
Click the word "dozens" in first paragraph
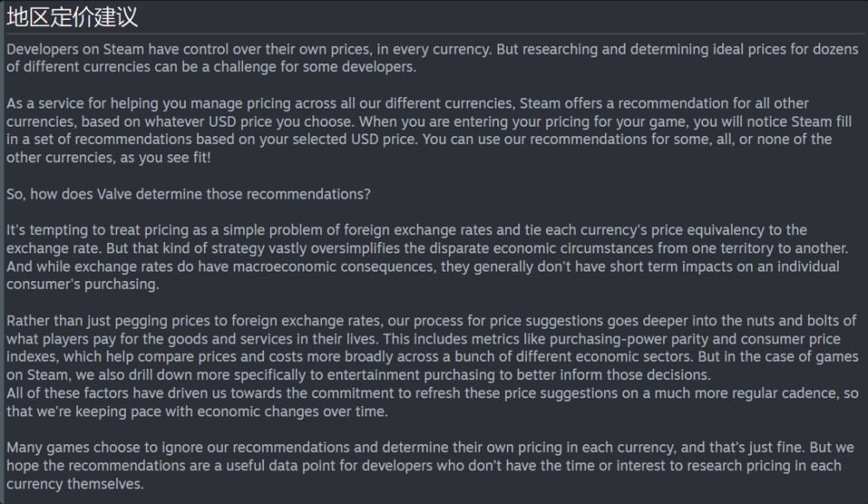tap(836, 49)
